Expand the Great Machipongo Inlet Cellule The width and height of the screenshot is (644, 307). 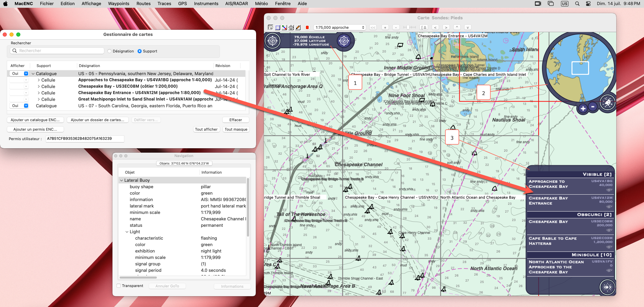[39, 100]
